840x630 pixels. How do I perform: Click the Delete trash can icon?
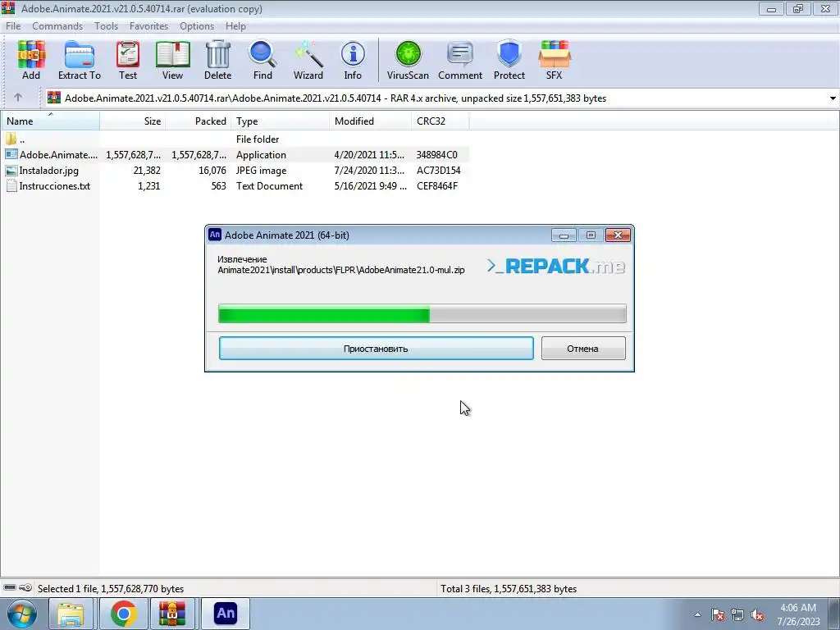coord(217,60)
